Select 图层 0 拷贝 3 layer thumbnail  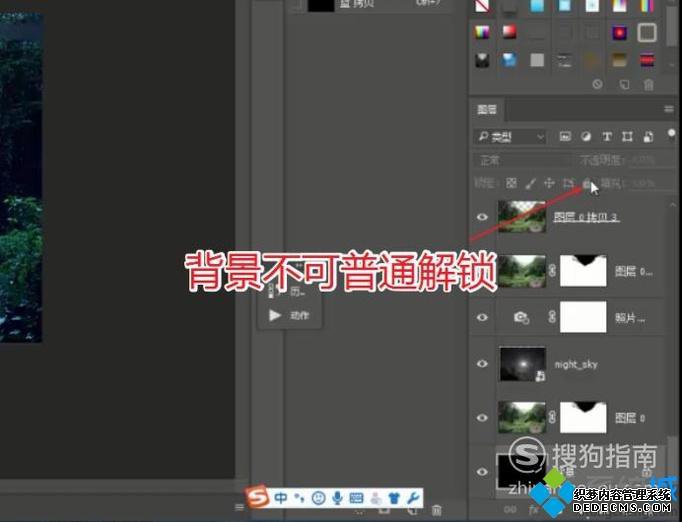click(522, 216)
